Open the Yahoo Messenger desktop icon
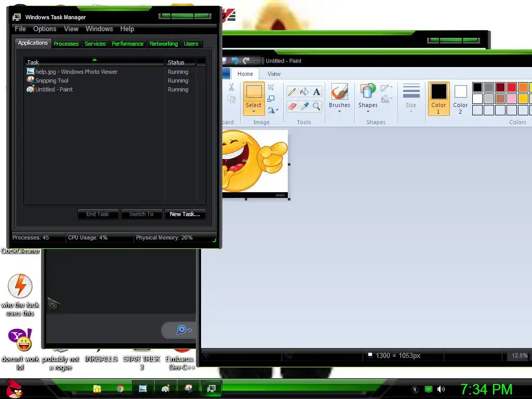532x399 pixels. click(20, 349)
